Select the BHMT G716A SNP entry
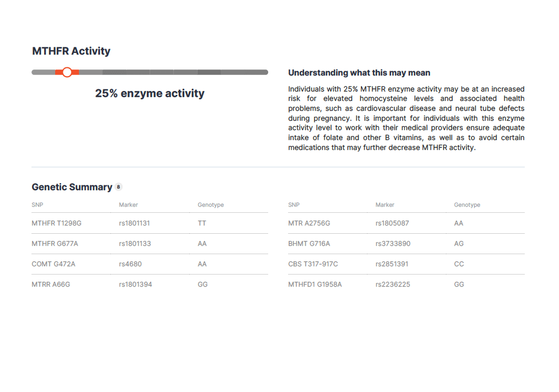559x392 pixels. (309, 244)
